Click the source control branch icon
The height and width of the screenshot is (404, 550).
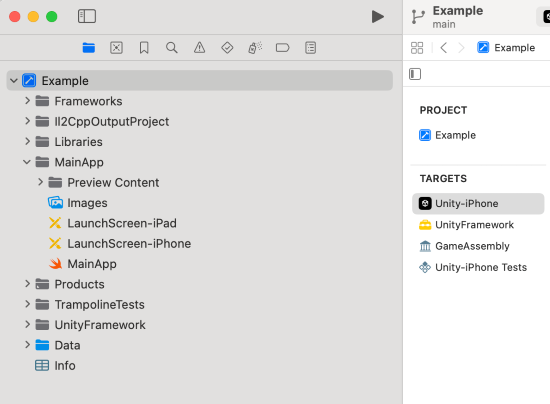(x=417, y=17)
